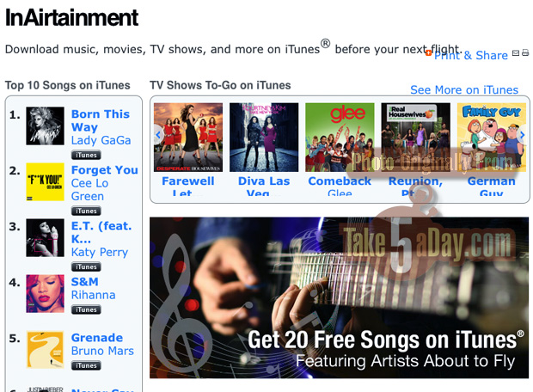
Task: Click iTunes badge under Rihanna's S&M
Action: pos(86,309)
